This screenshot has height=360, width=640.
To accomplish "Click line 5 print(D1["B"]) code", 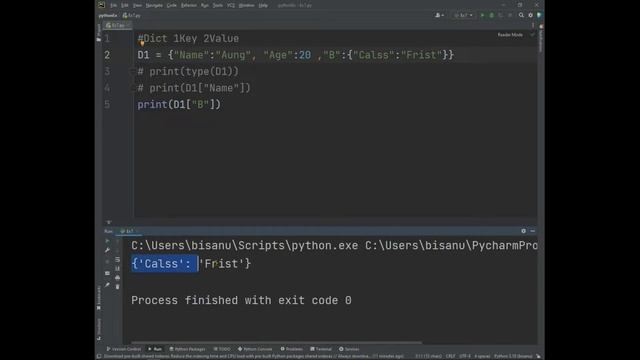I will coord(179,104).
